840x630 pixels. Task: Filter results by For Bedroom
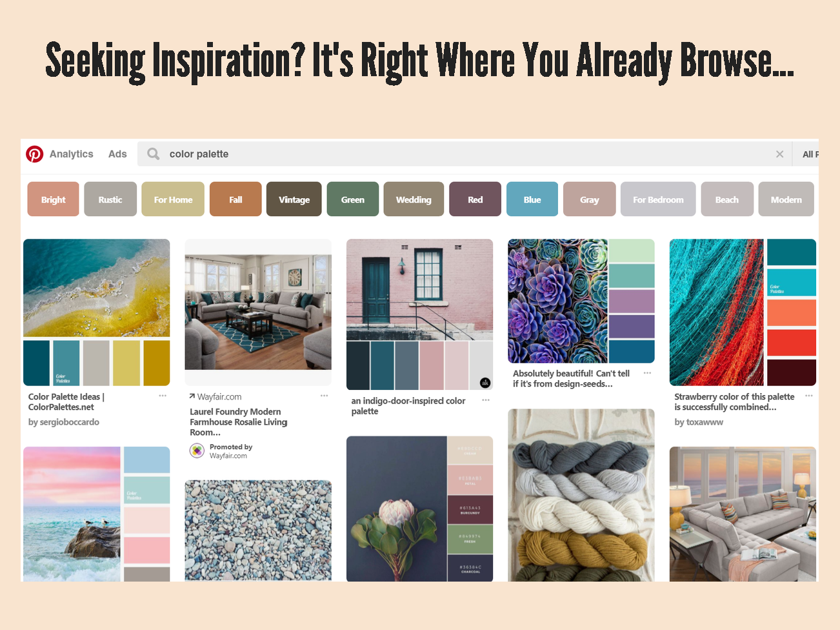click(657, 199)
